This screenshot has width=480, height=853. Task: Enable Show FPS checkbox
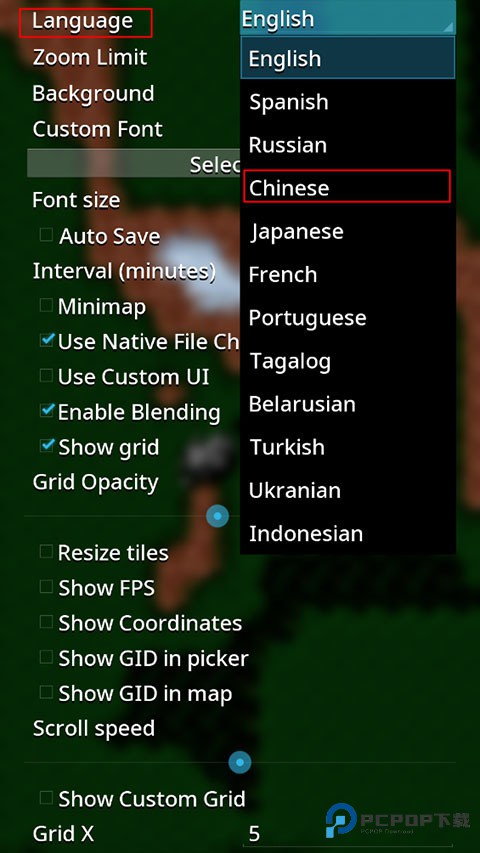click(46, 586)
